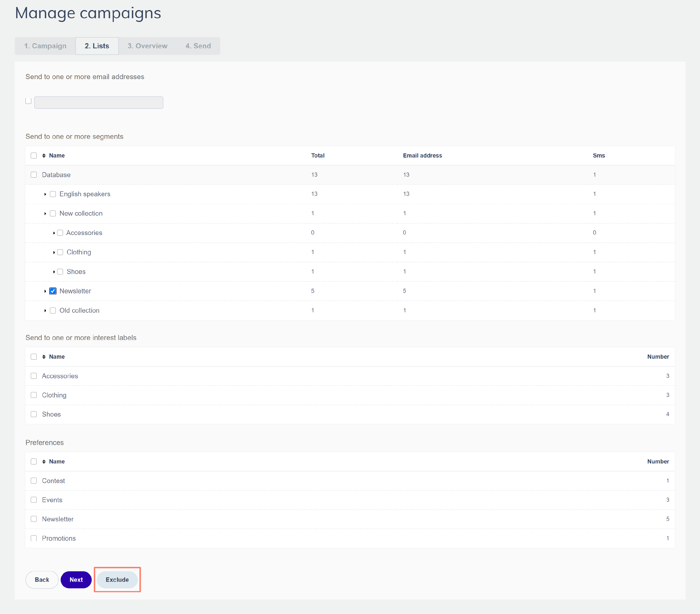This screenshot has height=614, width=700.
Task: Click the Back button
Action: click(x=42, y=579)
